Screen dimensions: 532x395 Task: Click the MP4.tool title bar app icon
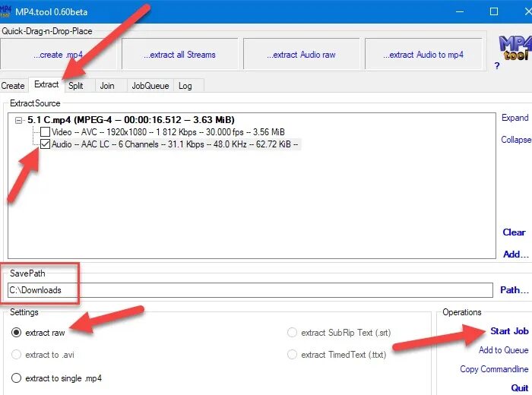5,11
